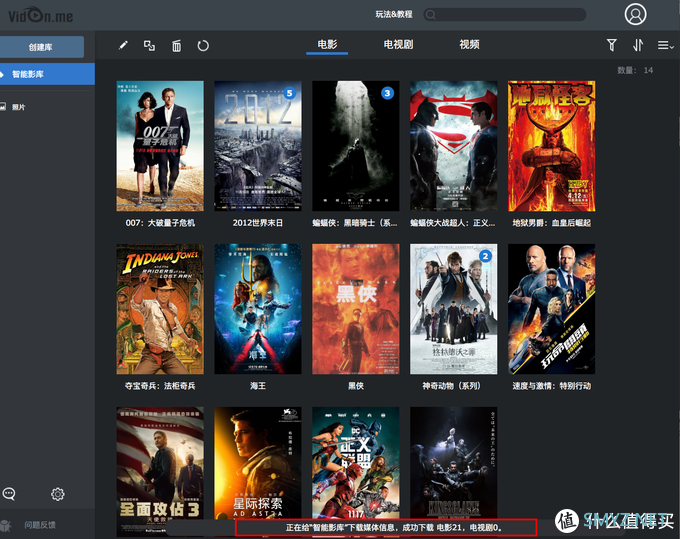Screen dimensions: 680x539
Task: Click the multi-select icon in toolbar
Action: pos(149,46)
